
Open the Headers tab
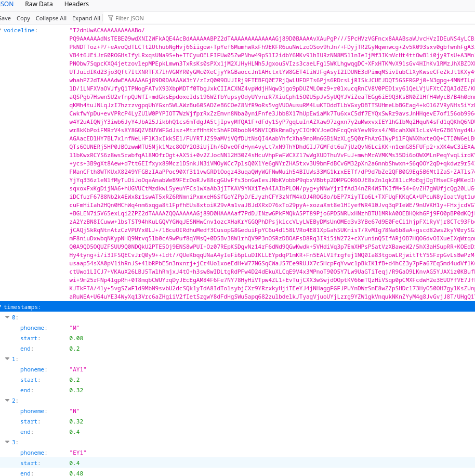(x=76, y=4)
